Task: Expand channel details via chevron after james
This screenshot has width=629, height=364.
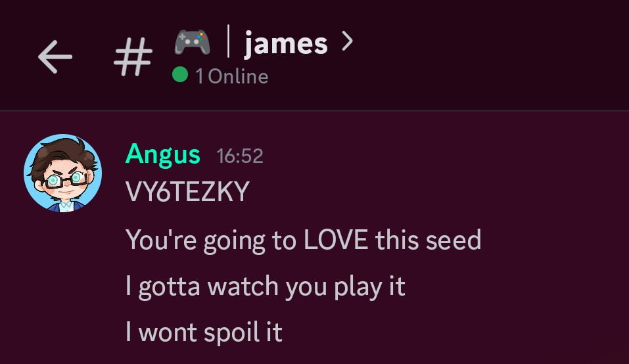Action: point(348,41)
